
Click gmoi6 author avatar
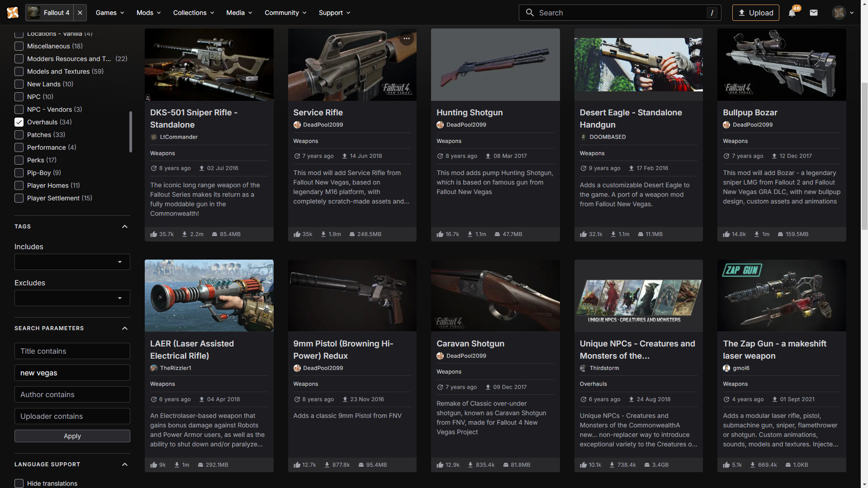[726, 368]
